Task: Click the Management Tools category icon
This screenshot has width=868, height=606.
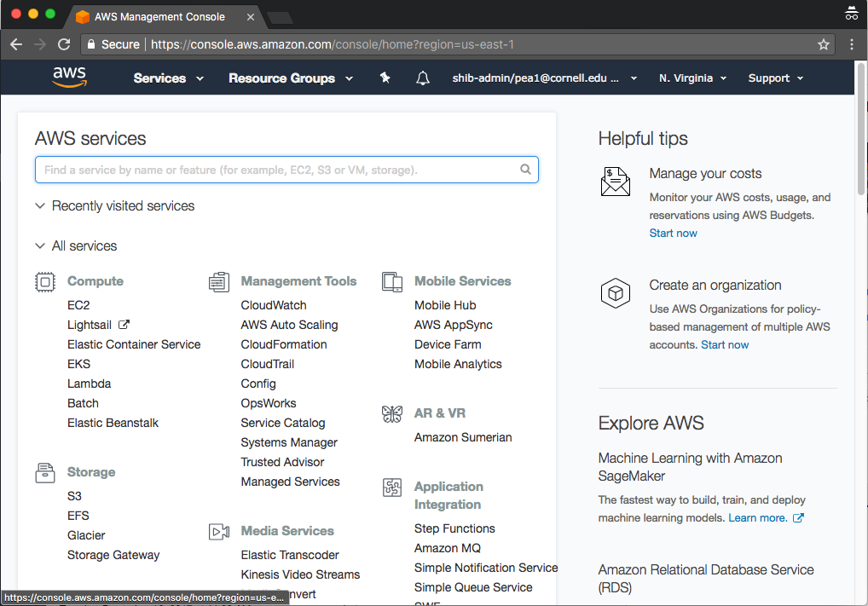Action: point(218,282)
